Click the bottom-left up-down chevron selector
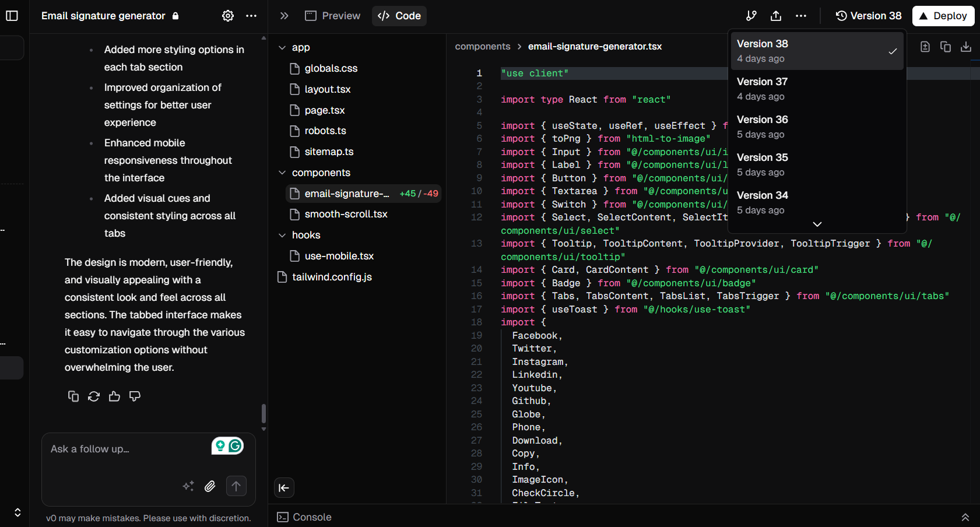Viewport: 980px width, 527px height. pos(17,512)
